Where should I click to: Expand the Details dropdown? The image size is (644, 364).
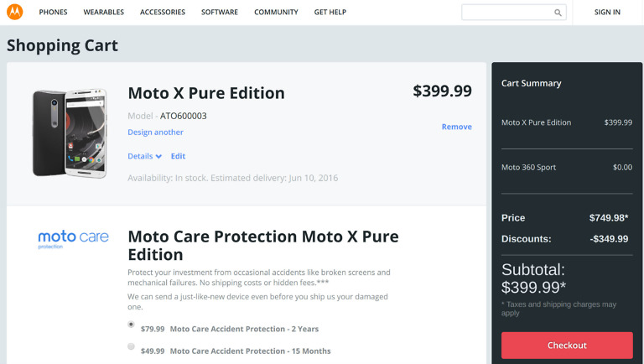[144, 156]
